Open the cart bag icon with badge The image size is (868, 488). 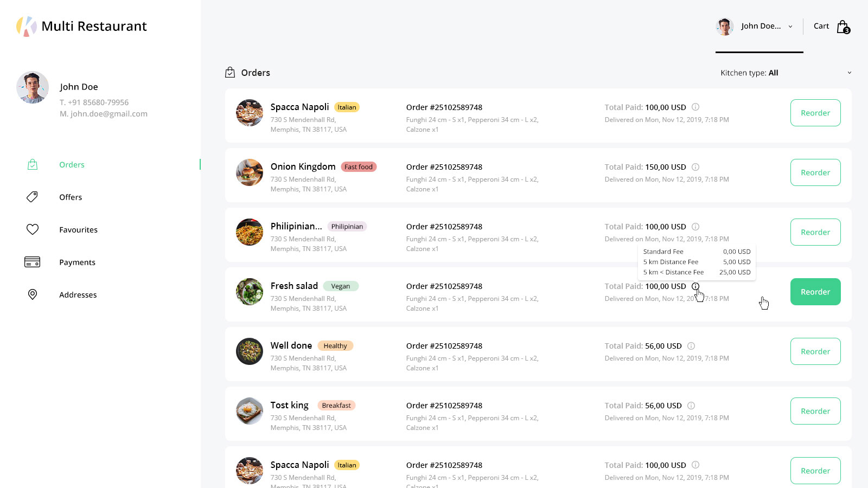tap(843, 27)
